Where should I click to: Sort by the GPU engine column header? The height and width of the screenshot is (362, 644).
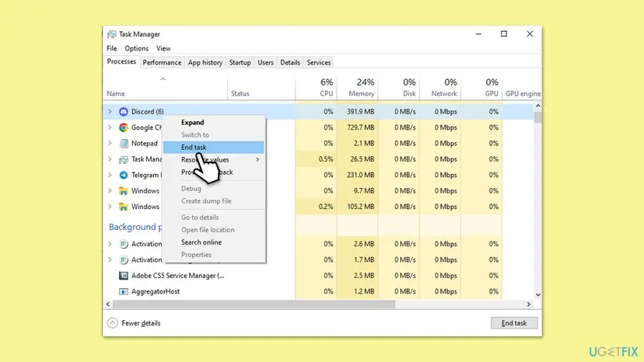click(x=522, y=88)
